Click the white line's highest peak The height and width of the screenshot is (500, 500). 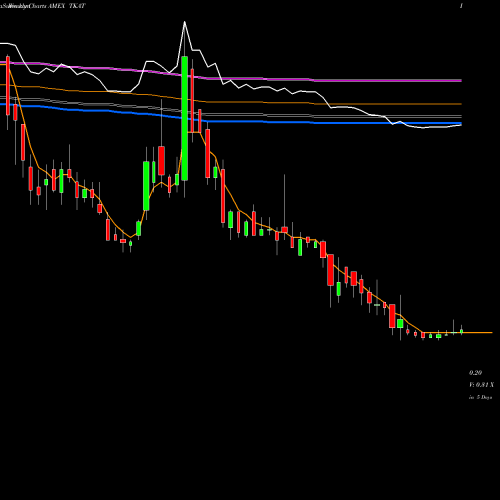(184, 22)
